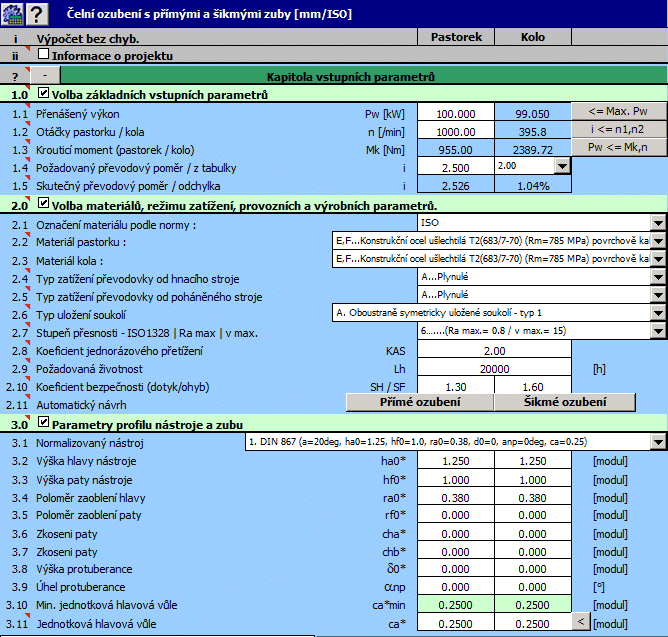Click the '<= Max. Pw' button
This screenshot has width=668, height=637.
pos(618,111)
